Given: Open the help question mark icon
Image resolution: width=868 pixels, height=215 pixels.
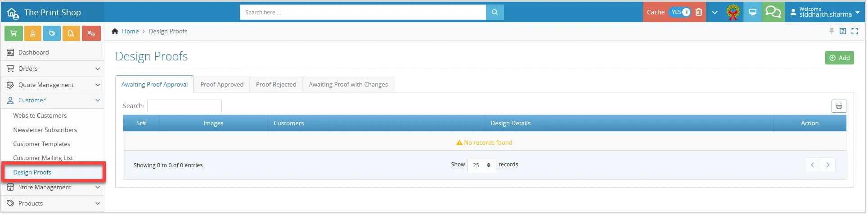Looking at the screenshot, I should tap(843, 31).
